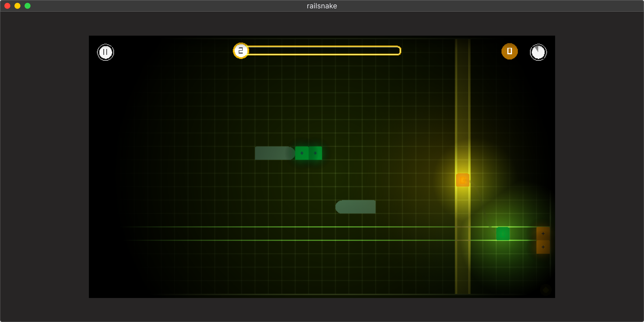Image resolution: width=644 pixels, height=322 pixels.
Task: Click the yellow vertical rail track near top
Action: click(x=463, y=76)
